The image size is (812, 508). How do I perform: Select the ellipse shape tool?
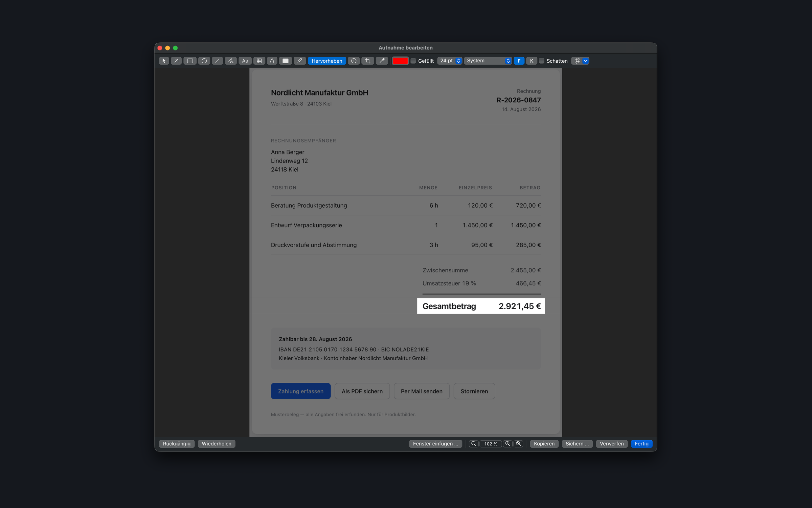tap(204, 61)
